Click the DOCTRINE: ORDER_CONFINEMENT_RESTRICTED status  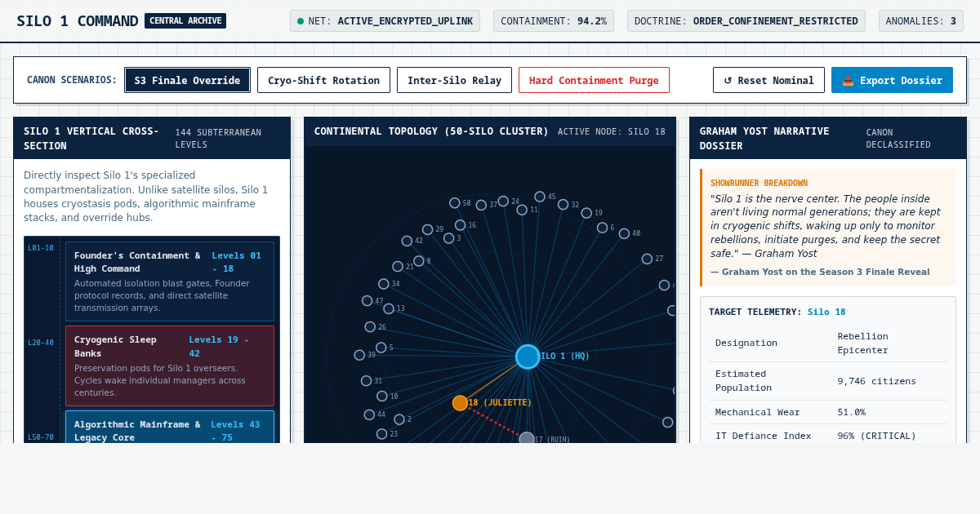coord(746,21)
